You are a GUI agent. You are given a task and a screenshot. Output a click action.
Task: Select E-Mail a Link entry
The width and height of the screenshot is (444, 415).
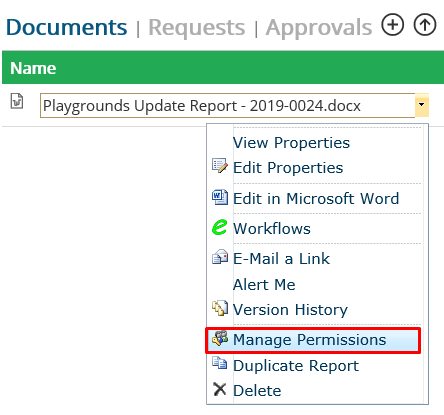coord(281,259)
